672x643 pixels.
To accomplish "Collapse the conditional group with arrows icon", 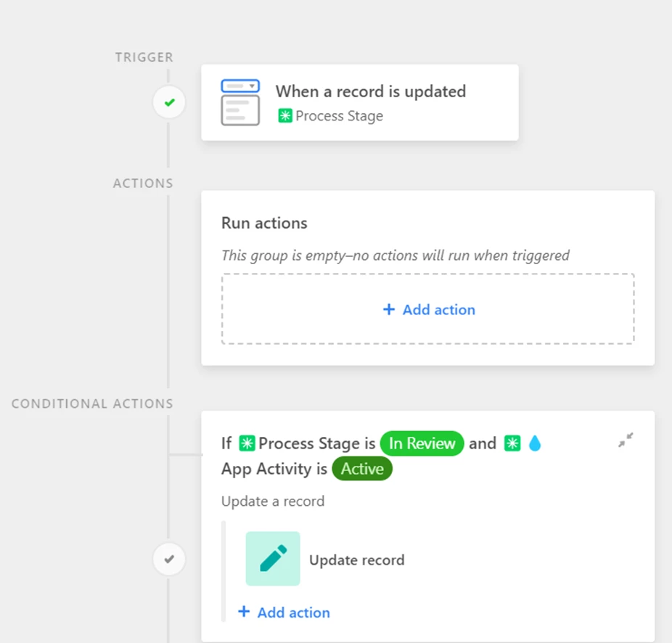I will (626, 440).
